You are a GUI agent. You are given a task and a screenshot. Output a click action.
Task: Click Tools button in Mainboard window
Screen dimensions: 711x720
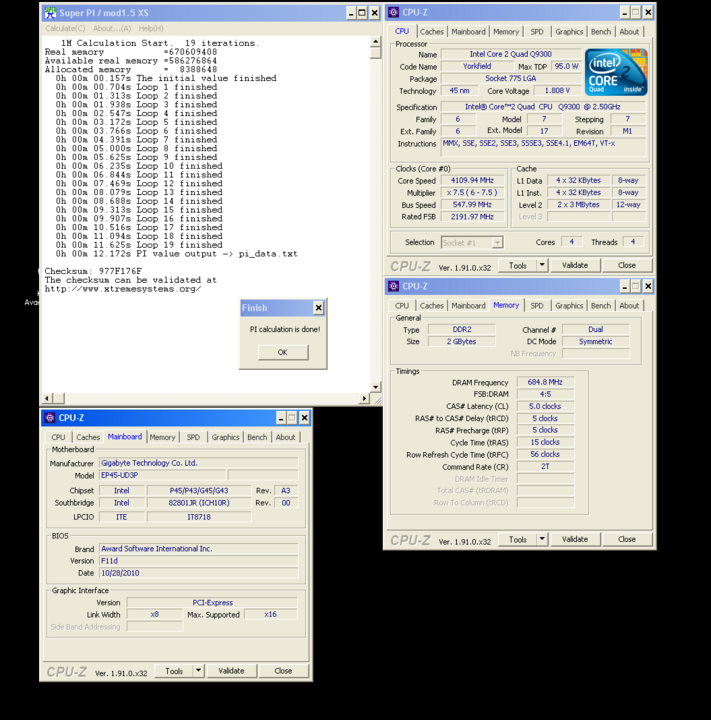click(174, 671)
